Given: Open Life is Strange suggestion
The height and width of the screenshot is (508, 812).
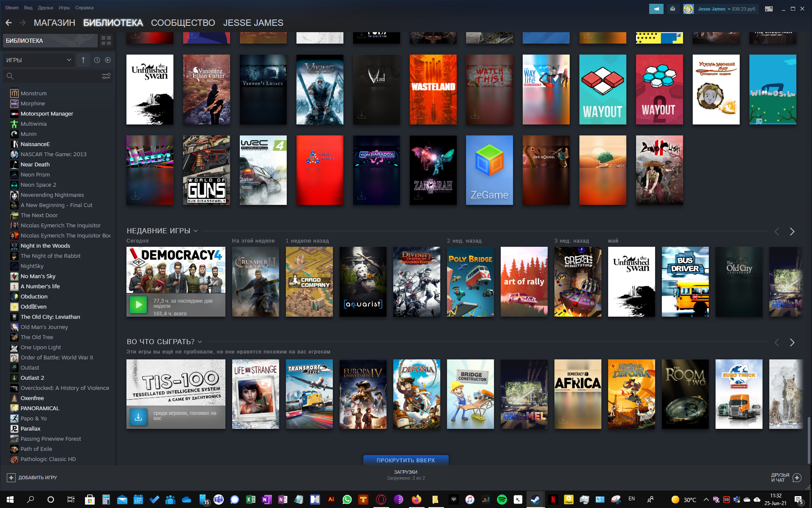Looking at the screenshot, I should tap(255, 394).
